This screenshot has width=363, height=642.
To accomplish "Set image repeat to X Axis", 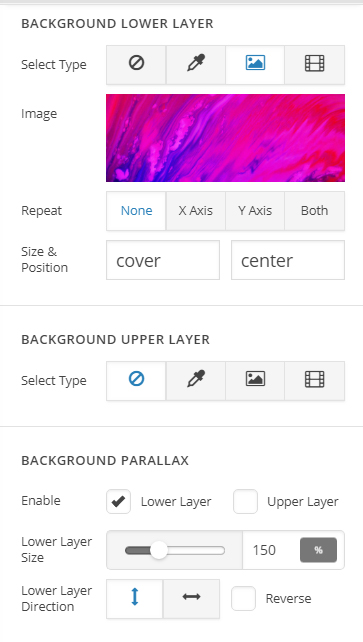I will pos(196,211).
